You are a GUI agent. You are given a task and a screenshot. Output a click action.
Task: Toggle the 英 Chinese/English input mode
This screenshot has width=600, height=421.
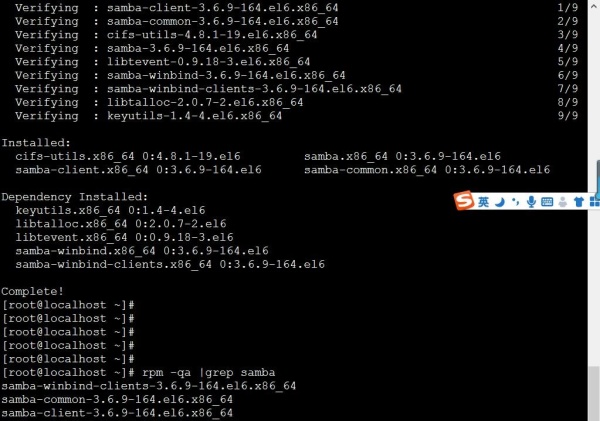point(483,202)
